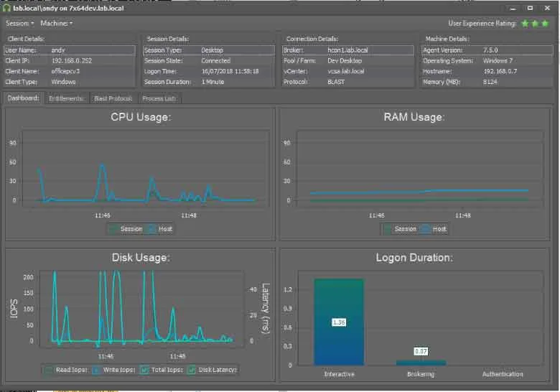The image size is (560, 392).
Task: Select the Protocol value BLAST
Action: point(336,82)
